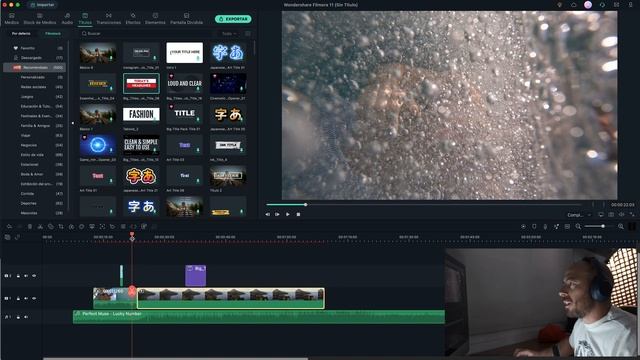Open the preview quality Compl... dropdown
Viewport: 640px width, 360px height.
pos(579,215)
